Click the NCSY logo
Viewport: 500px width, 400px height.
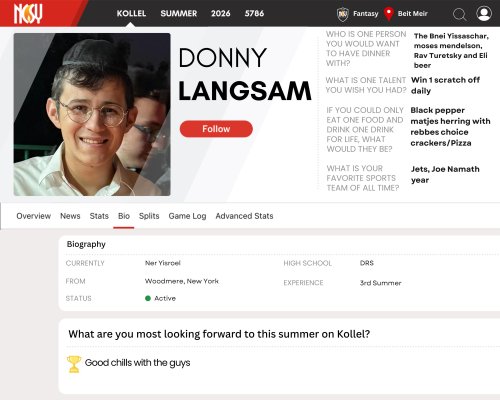(x=28, y=14)
